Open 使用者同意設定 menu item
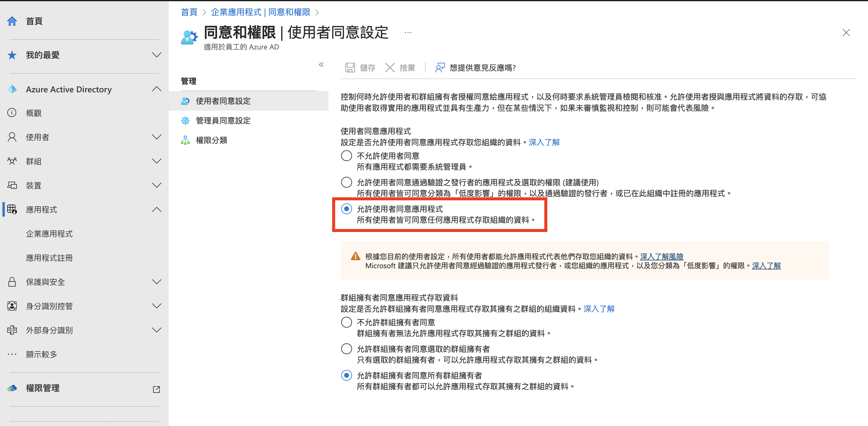 tap(248, 101)
